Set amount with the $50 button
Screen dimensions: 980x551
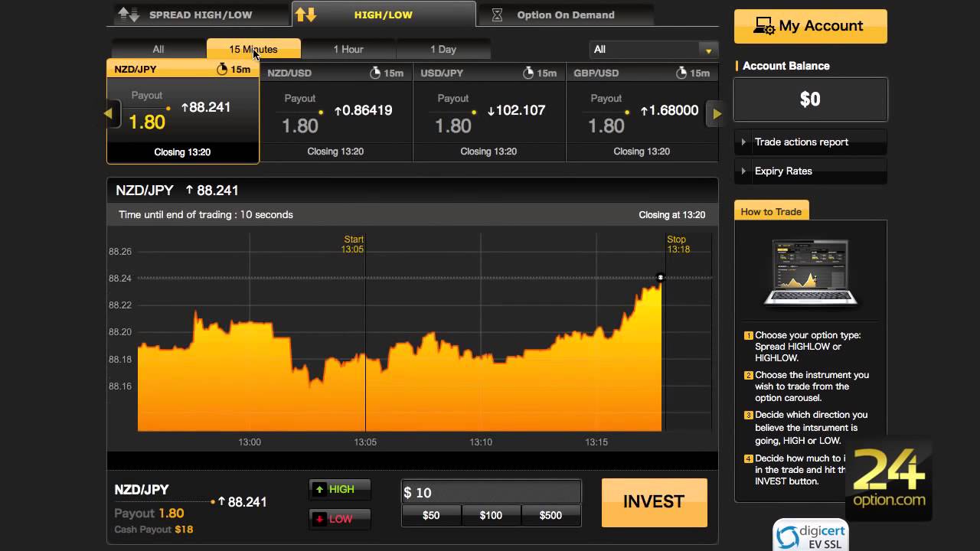click(x=431, y=515)
